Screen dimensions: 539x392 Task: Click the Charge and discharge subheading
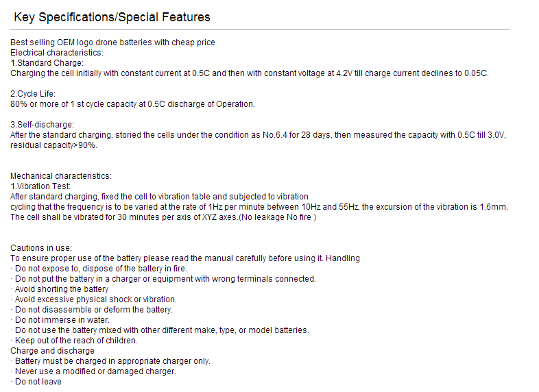tap(52, 351)
